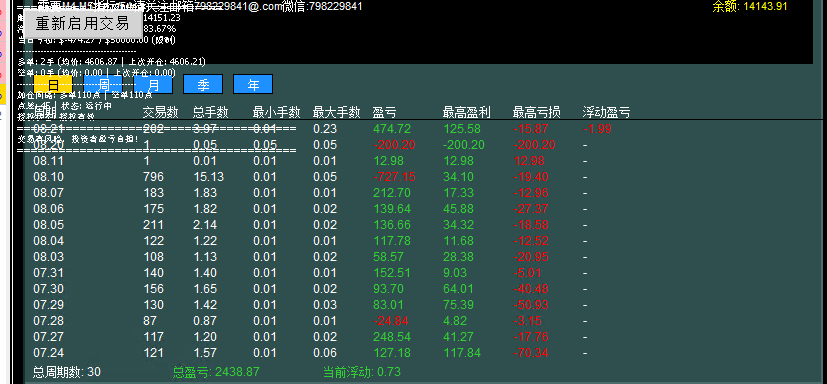
Task: Click the 136.66 profit value
Action: pos(392,225)
